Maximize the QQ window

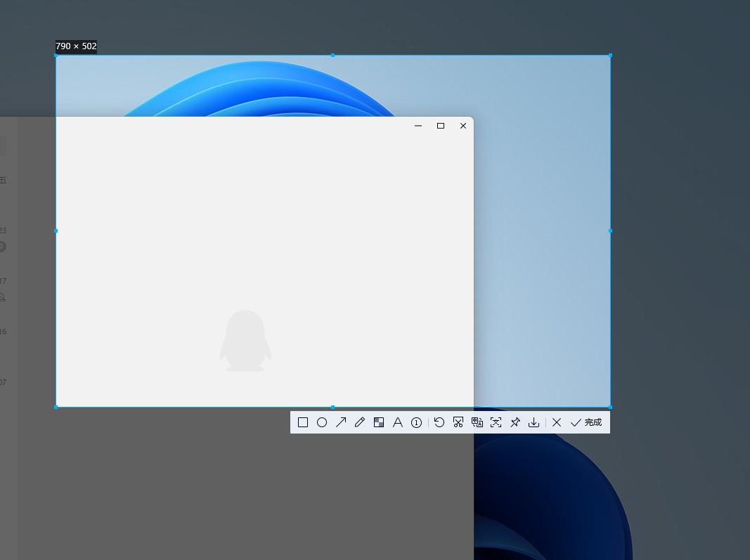[441, 126]
